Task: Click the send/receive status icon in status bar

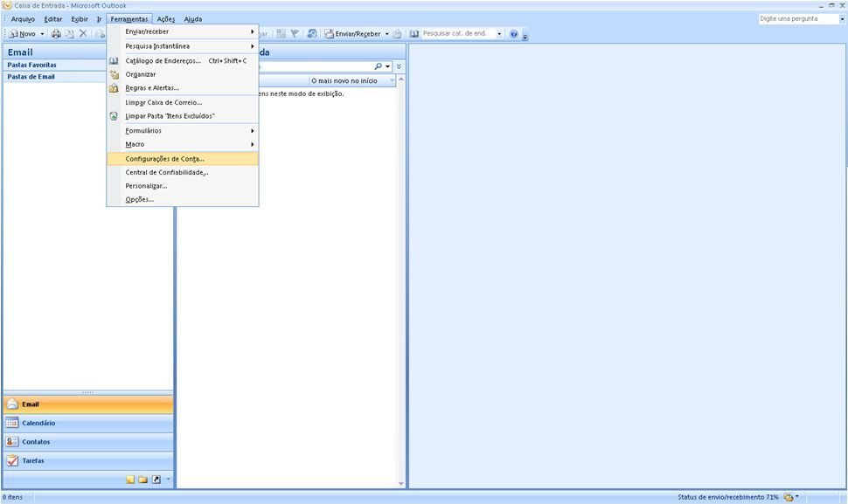Action: pyautogui.click(x=788, y=497)
